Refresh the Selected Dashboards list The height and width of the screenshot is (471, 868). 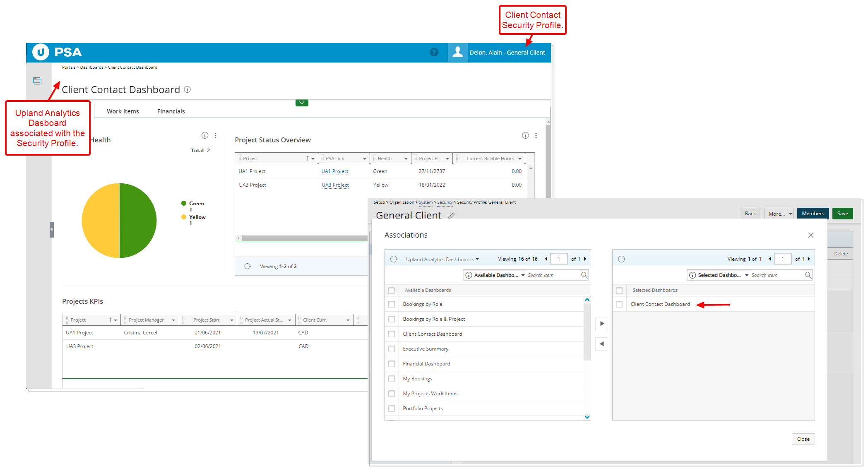(x=621, y=259)
